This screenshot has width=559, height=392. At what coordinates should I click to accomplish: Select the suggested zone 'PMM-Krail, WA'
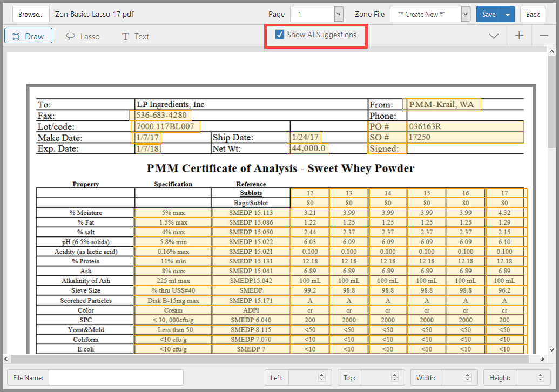[442, 105]
